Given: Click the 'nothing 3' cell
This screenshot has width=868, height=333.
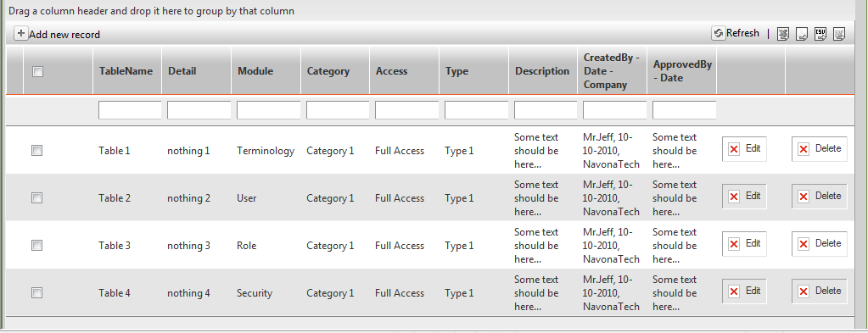Looking at the screenshot, I should [x=188, y=246].
